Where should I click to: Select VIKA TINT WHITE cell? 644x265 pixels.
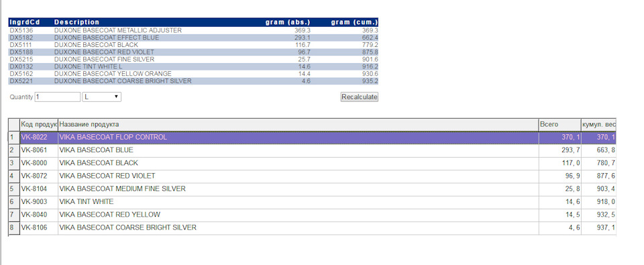pyautogui.click(x=298, y=202)
